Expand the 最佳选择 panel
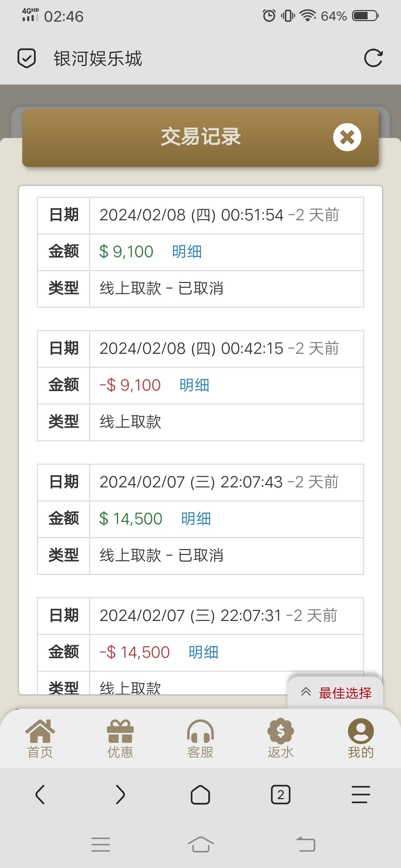The height and width of the screenshot is (868, 401). pos(336,693)
